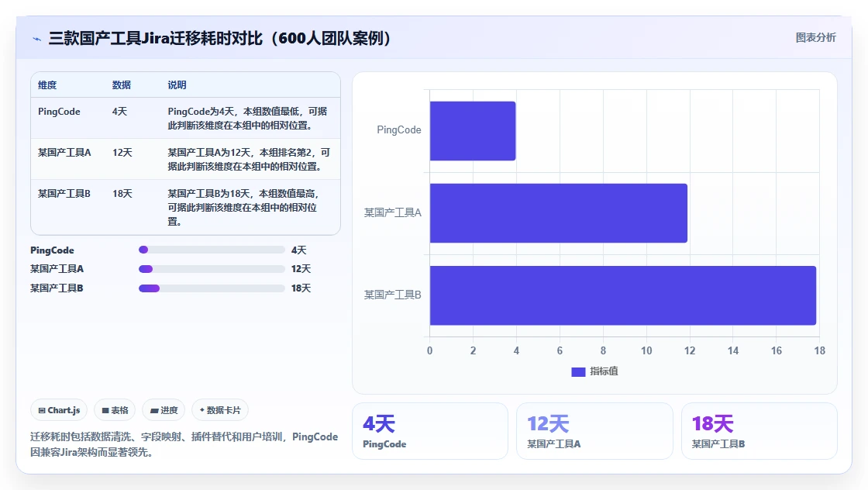This screenshot has height=490, width=868.
Task: Click the 进度 chip icon
Action: click(154, 411)
